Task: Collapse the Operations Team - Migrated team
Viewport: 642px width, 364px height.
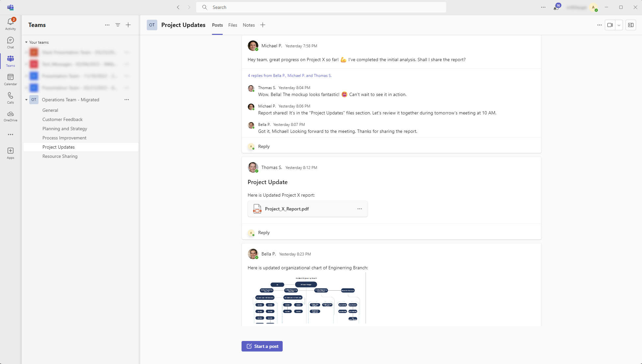Action: pyautogui.click(x=27, y=100)
